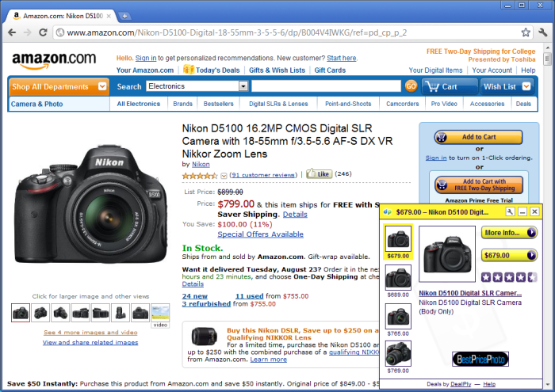This screenshot has width=555, height=392.
Task: Click the Nikon brand link
Action: tap(201, 165)
